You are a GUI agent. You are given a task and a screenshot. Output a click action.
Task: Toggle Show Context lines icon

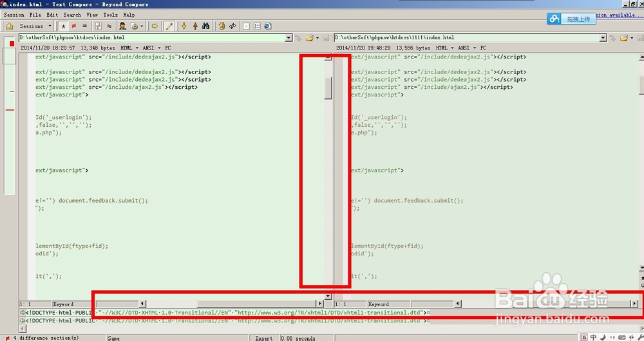(99, 26)
